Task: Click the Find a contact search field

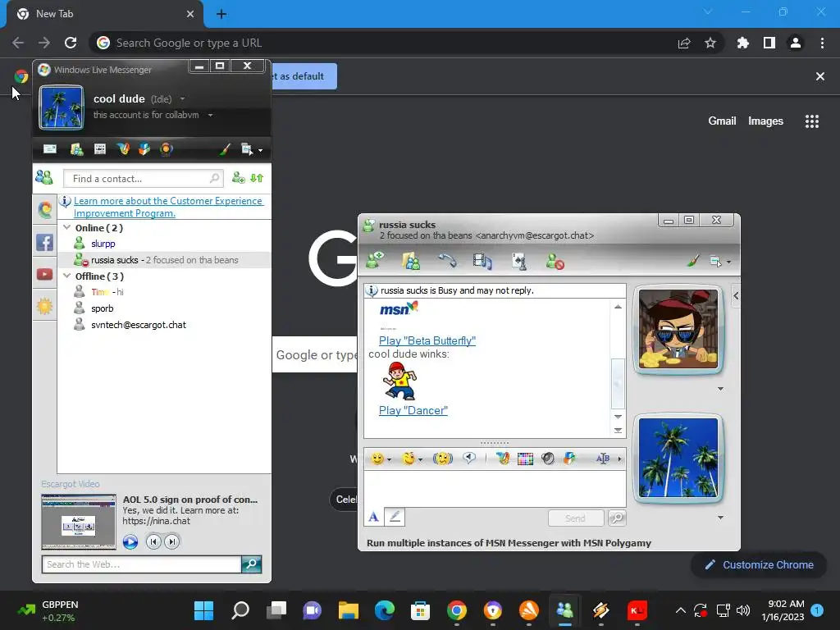Action: (142, 178)
